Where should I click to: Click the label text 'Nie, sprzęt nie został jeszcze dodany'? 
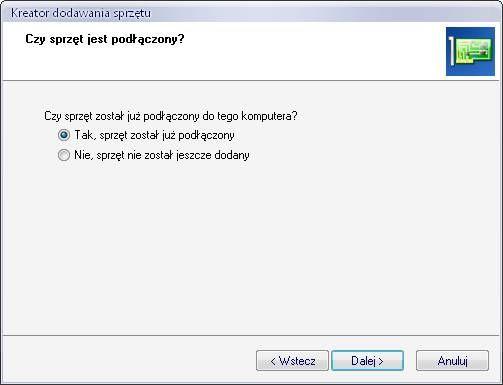click(162, 155)
